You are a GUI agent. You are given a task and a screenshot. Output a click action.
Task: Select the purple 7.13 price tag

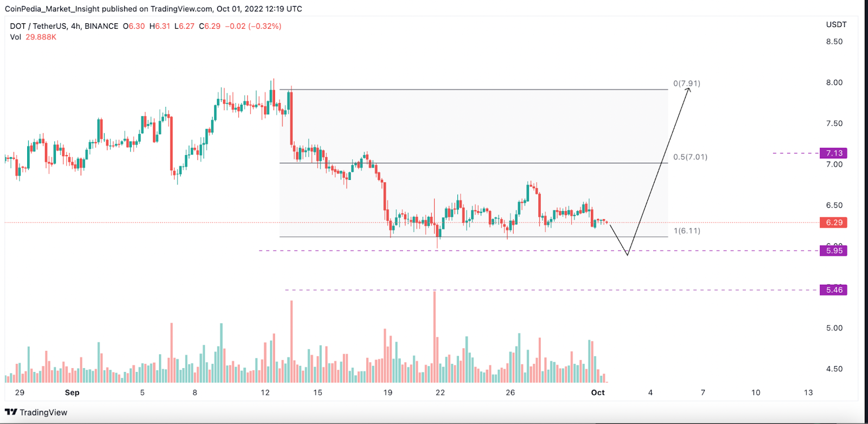point(834,153)
